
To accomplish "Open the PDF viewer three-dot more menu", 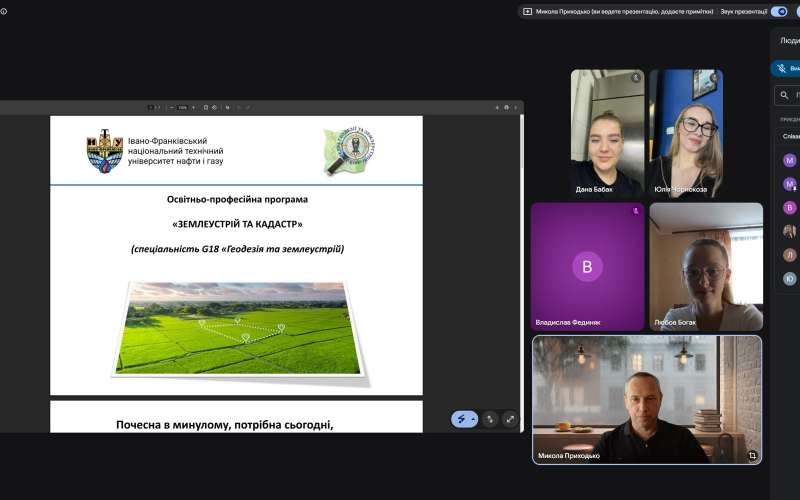I will tap(515, 107).
